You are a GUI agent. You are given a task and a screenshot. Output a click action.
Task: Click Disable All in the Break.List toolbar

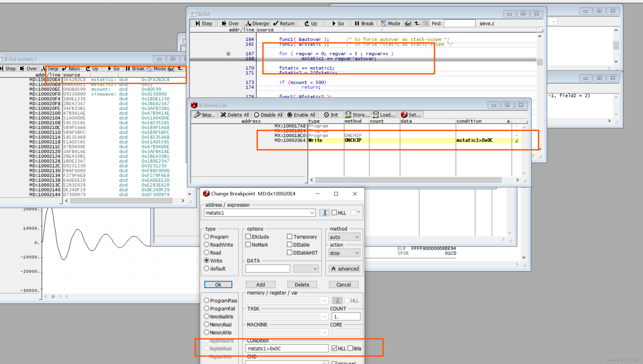pos(268,115)
